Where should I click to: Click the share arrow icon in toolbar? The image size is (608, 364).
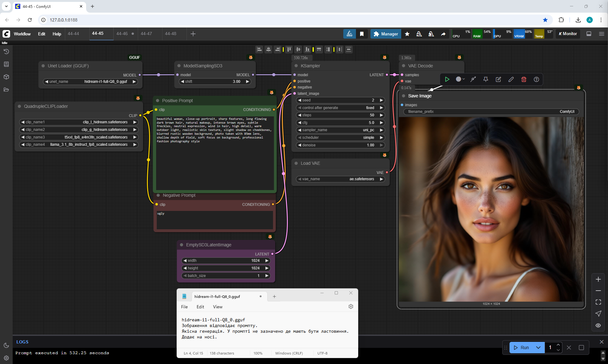[x=443, y=34]
